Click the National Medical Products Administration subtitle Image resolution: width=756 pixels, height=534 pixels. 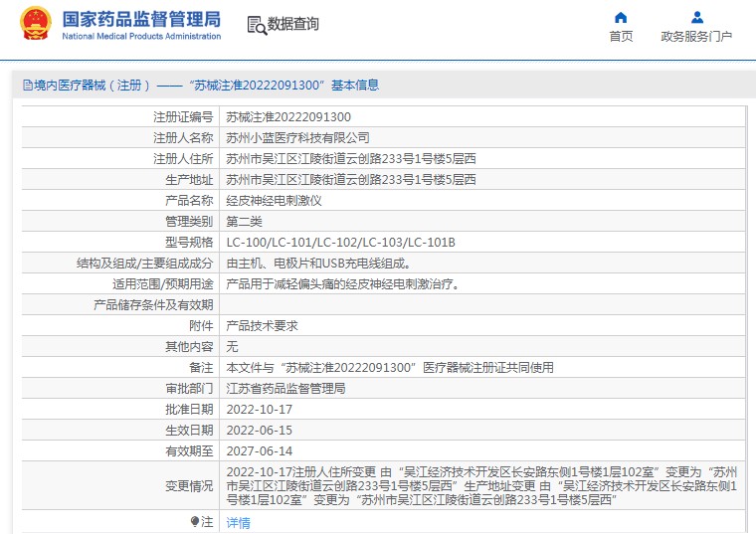point(141,37)
